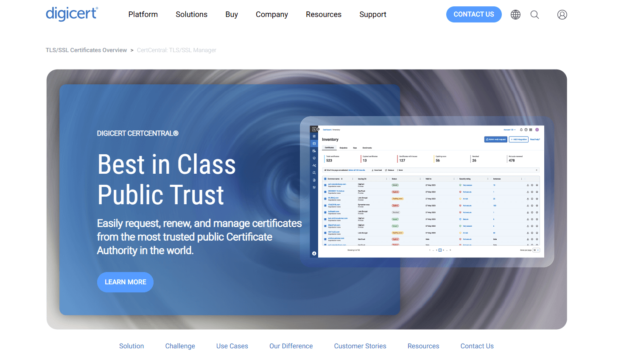Open site search magnifier icon

[x=535, y=14]
